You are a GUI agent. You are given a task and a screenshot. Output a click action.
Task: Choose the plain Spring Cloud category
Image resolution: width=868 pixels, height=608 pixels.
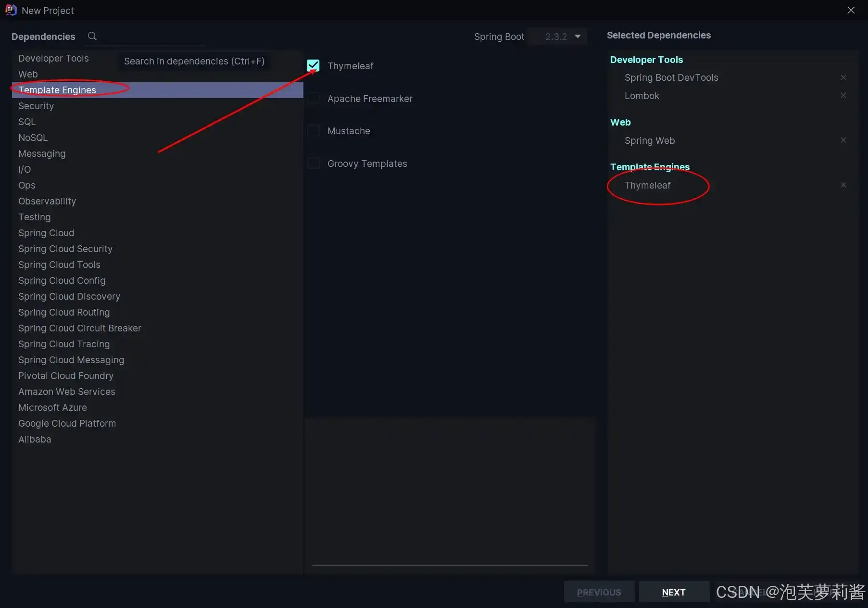click(158, 233)
